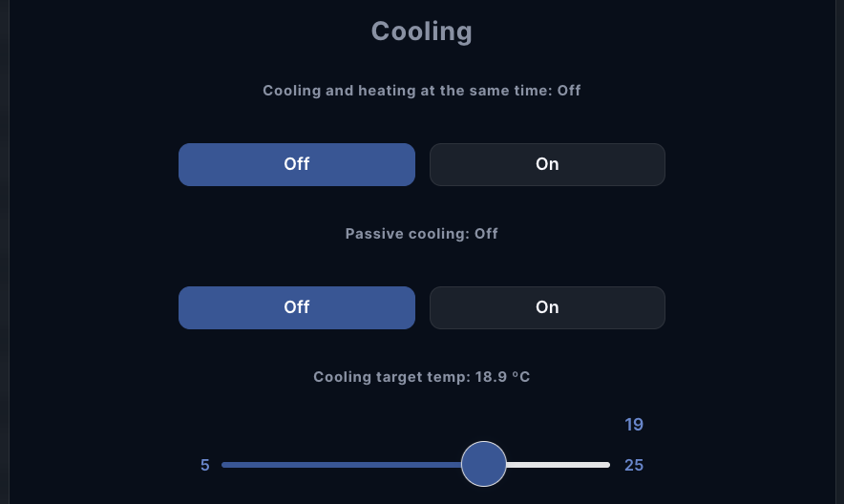Screen dimensions: 844x504
Task: Click the Cooling section heading
Action: coord(421,31)
